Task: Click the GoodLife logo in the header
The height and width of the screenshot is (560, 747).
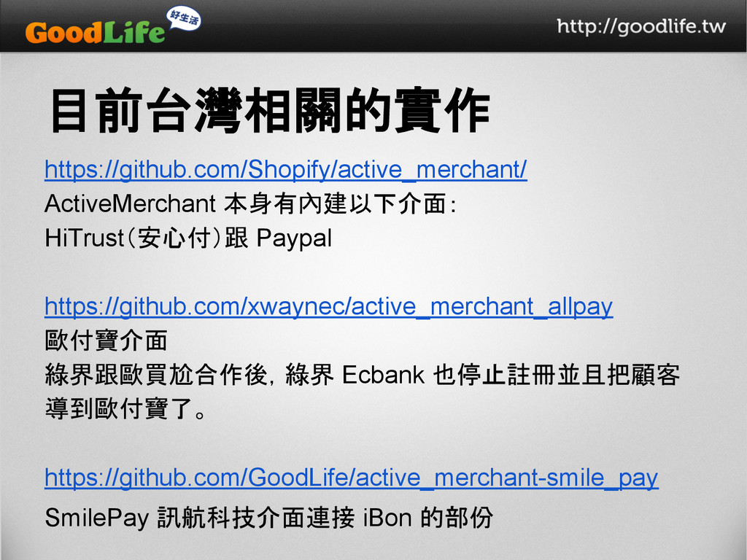Action: [113, 26]
